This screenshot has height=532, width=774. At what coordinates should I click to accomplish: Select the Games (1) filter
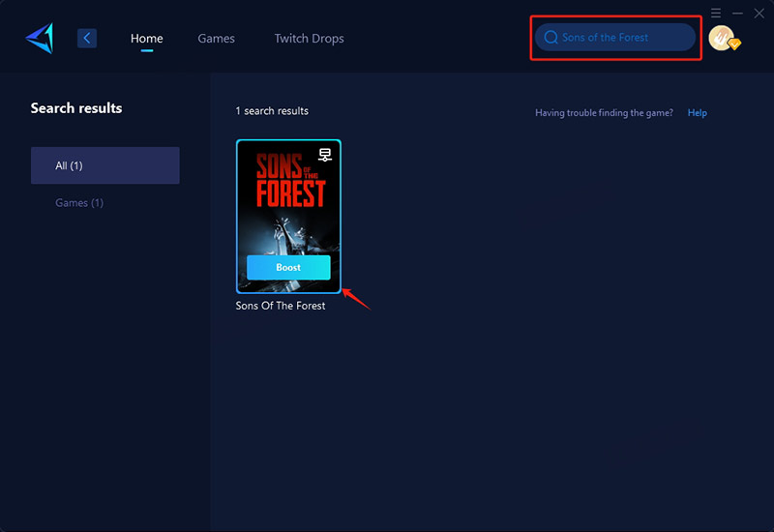pos(79,203)
